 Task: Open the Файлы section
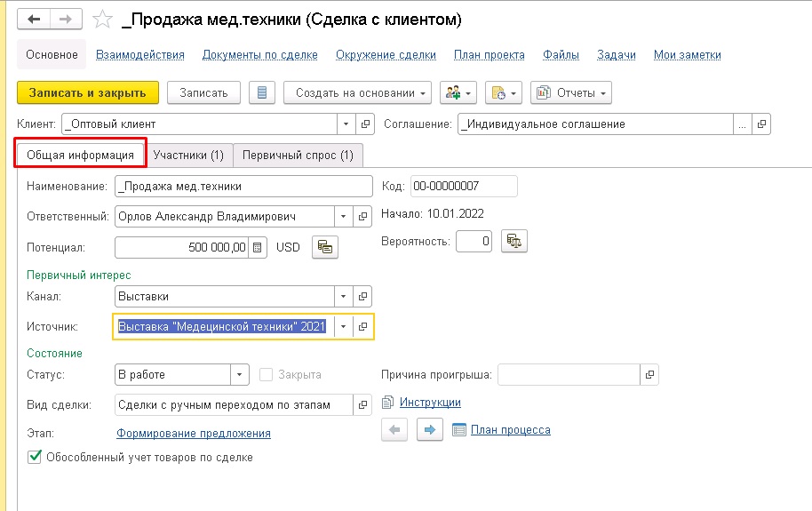coord(561,55)
